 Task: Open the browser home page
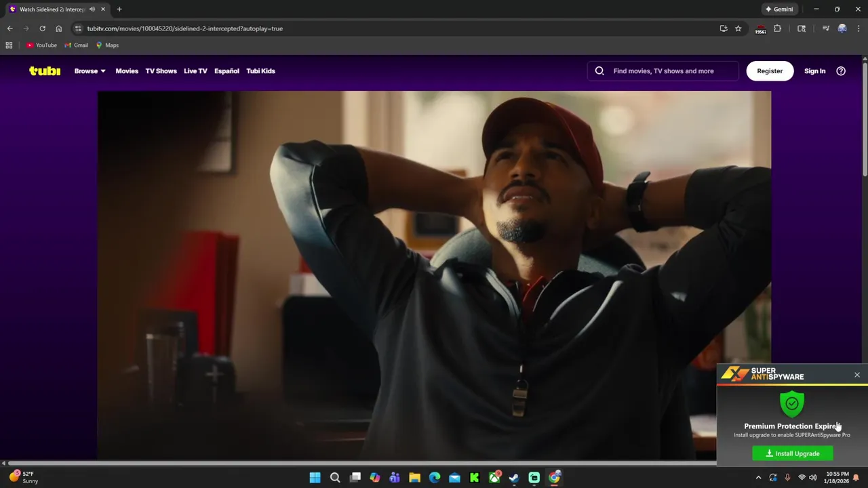[58, 28]
